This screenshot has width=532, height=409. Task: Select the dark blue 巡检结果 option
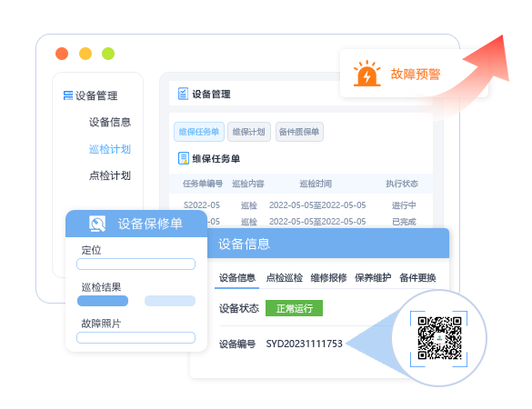103,301
